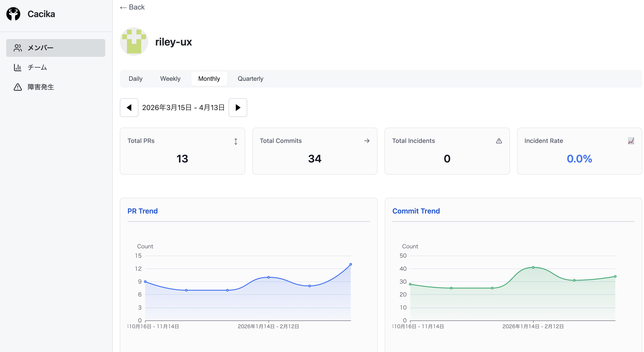Click the right arrow icon on Total Commits
Image resolution: width=644 pixels, height=352 pixels.
point(367,141)
